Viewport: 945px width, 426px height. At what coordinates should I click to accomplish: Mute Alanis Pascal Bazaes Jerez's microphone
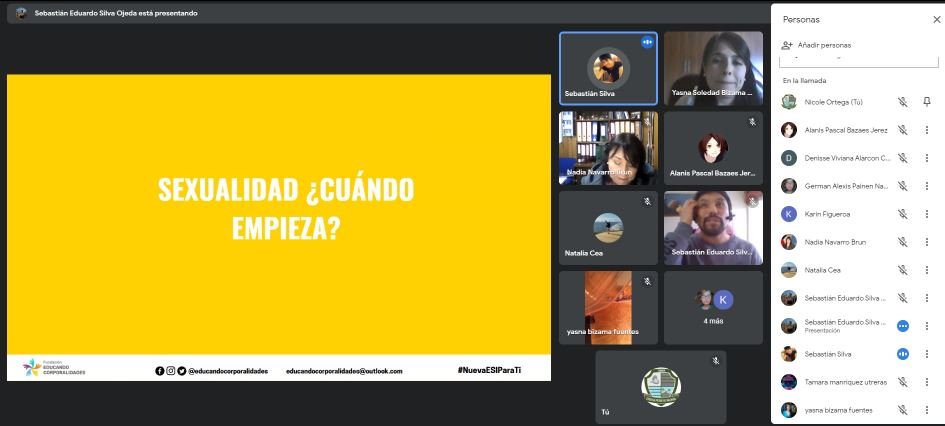point(902,130)
